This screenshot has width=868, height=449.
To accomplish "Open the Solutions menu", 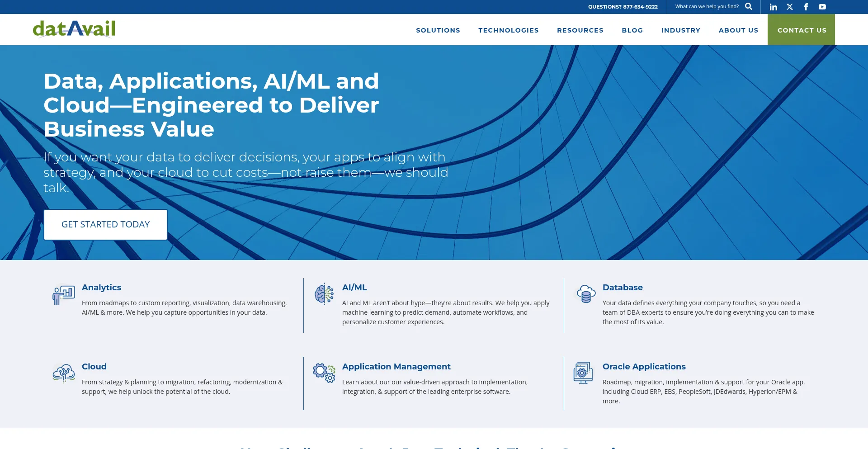I will [x=438, y=30].
